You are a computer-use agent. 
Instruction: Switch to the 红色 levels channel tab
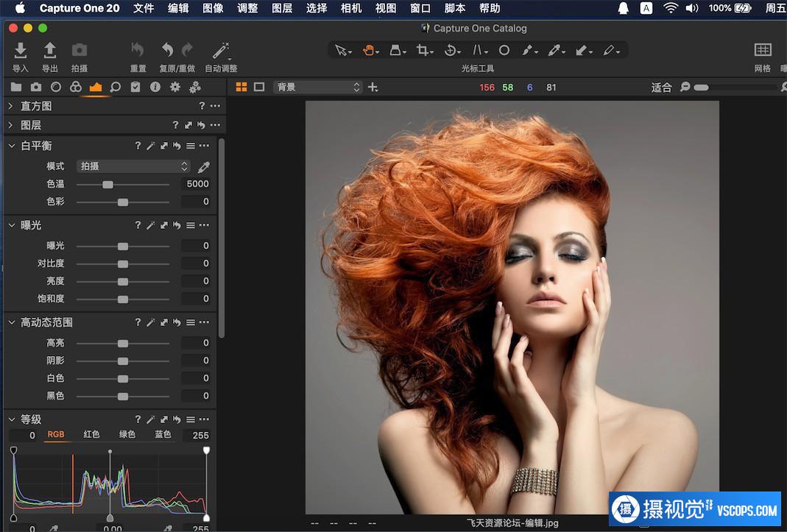coord(91,434)
